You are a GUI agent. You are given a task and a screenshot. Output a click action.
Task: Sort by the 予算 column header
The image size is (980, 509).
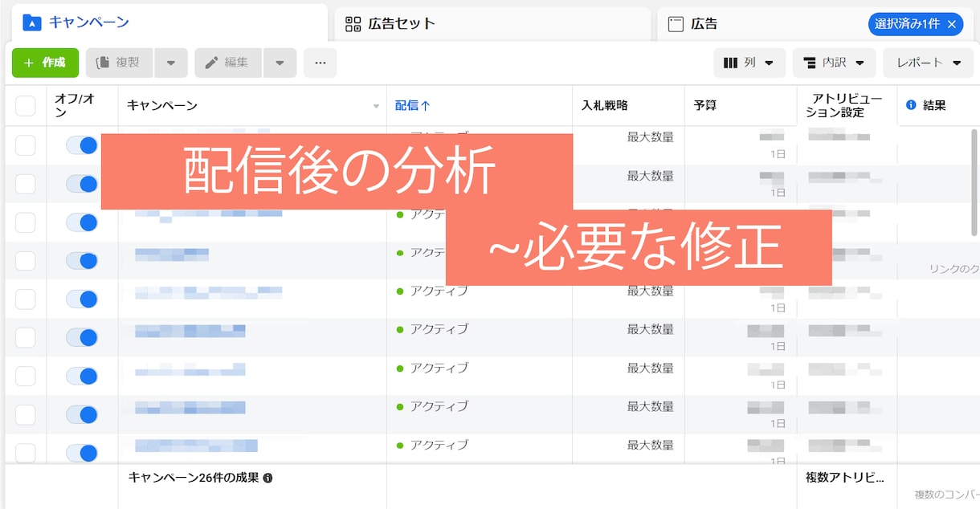705,105
